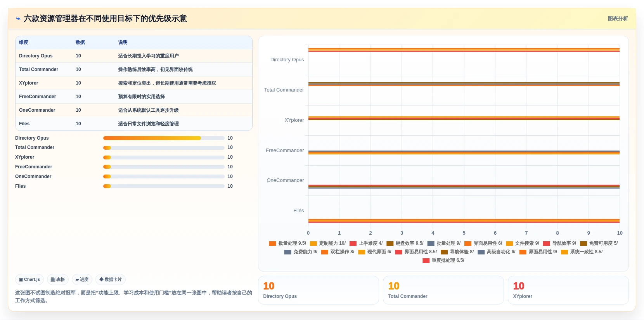Click x-axis tick label 5
644x320 pixels.
[464, 233]
